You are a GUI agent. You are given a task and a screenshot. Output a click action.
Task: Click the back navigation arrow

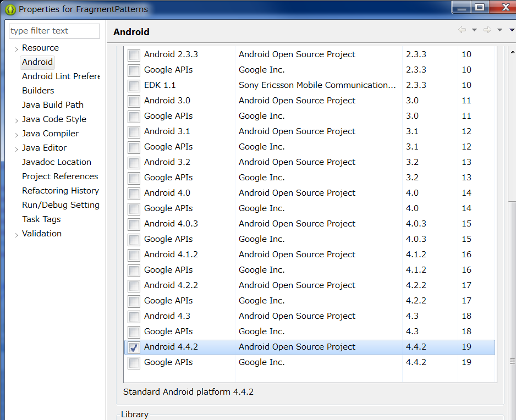click(x=462, y=30)
